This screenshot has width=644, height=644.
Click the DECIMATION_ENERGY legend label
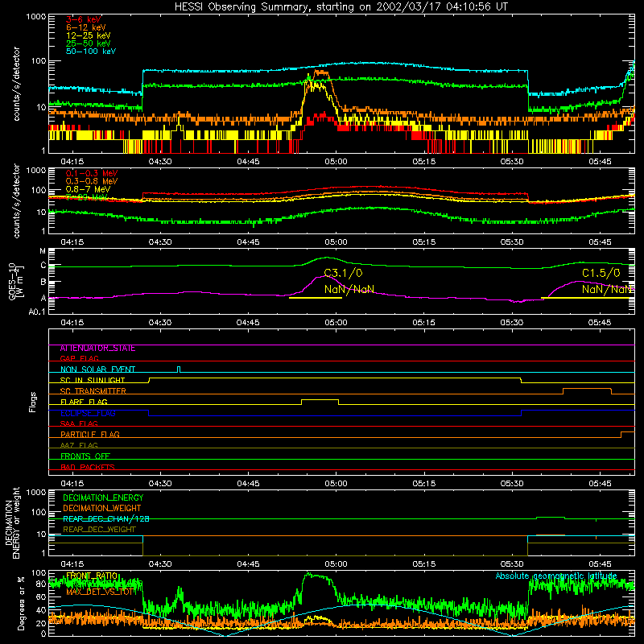click(x=103, y=497)
